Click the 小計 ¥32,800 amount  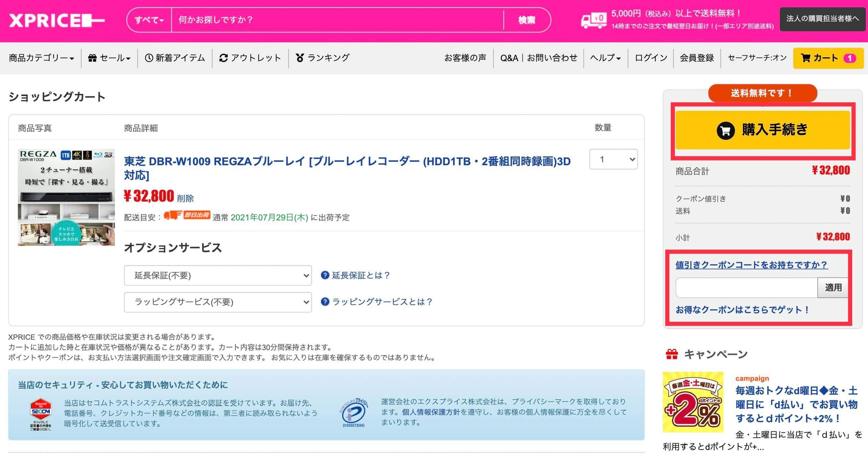click(833, 237)
